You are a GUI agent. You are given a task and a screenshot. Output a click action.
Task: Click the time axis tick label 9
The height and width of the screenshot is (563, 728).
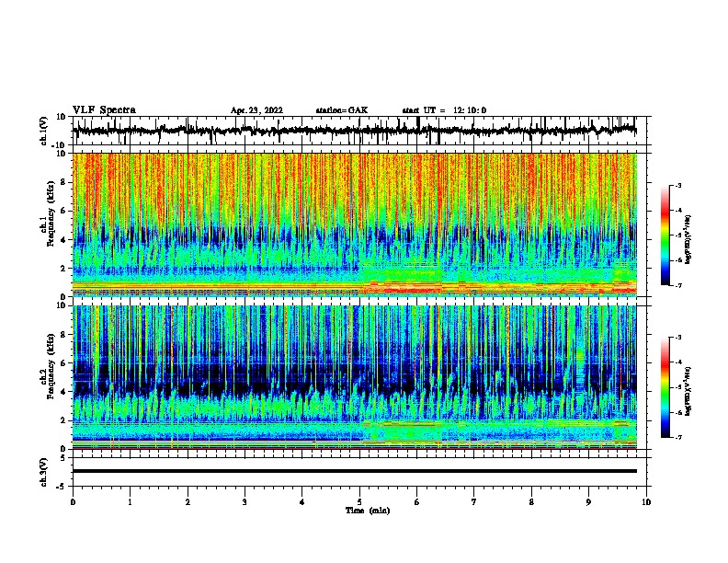point(588,502)
